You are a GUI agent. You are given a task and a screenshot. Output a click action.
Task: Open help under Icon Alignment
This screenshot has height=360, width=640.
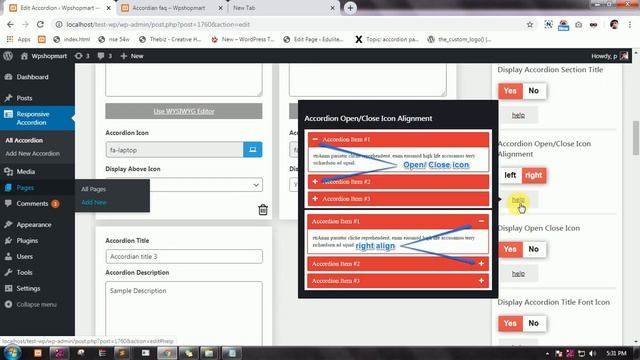point(518,200)
